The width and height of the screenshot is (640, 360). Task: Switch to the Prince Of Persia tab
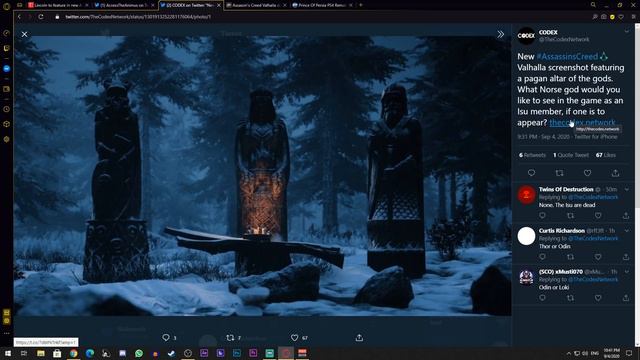click(x=322, y=5)
